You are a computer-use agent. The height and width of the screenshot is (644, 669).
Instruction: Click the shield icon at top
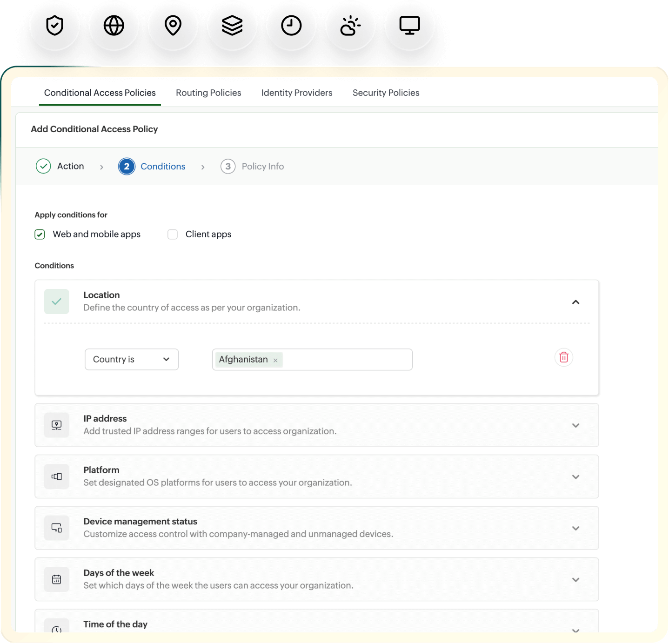click(54, 26)
